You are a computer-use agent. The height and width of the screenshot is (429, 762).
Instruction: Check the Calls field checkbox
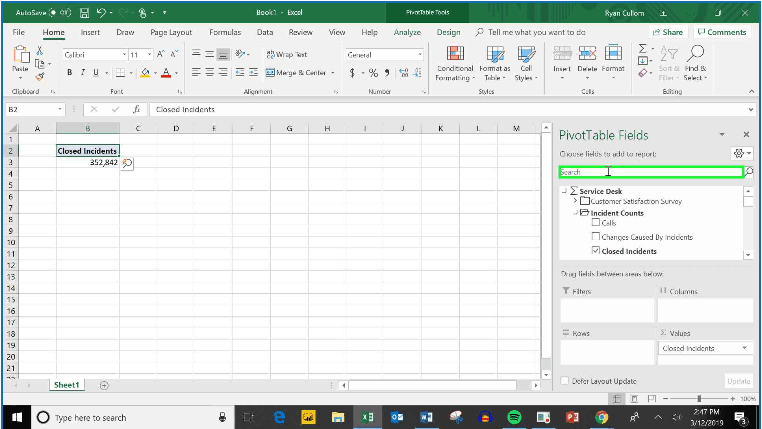coord(595,223)
